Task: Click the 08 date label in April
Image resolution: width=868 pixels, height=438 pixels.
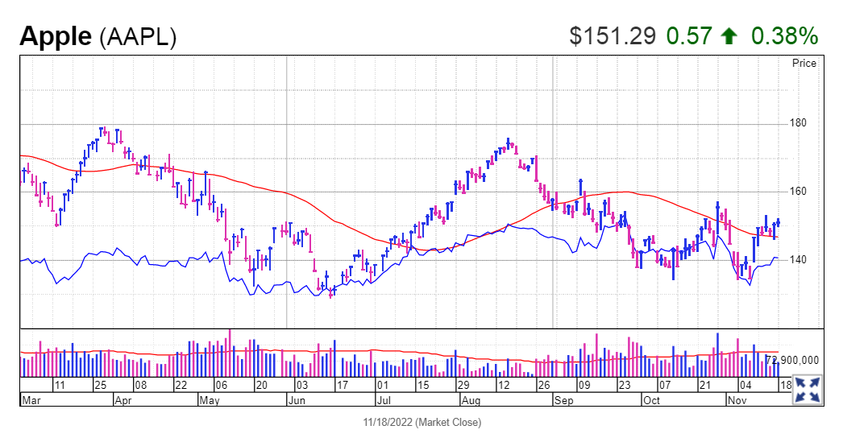Action: pyautogui.click(x=140, y=385)
